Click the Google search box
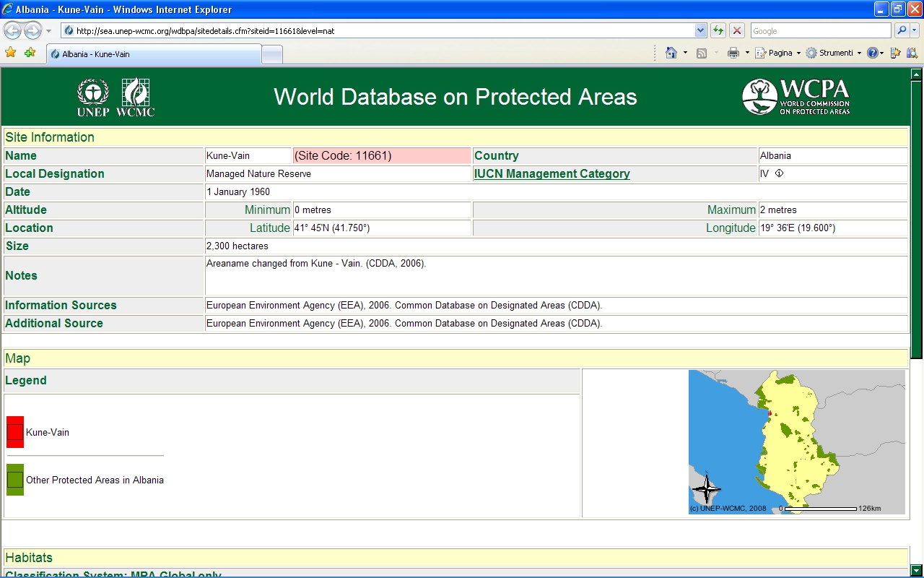 click(821, 31)
